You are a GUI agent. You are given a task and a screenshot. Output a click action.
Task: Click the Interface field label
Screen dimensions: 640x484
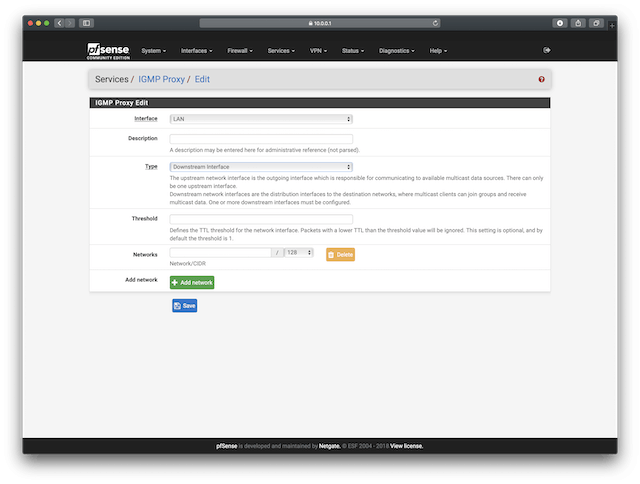tap(146, 119)
